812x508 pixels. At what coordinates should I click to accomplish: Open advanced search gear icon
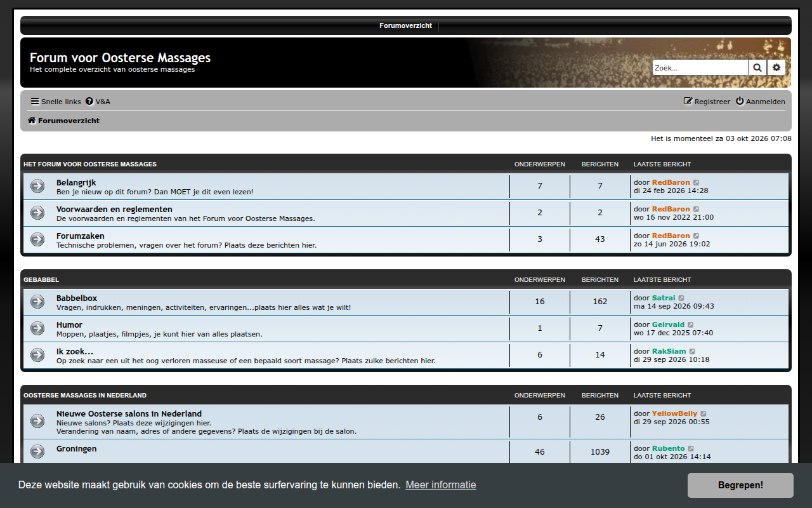pyautogui.click(x=776, y=67)
